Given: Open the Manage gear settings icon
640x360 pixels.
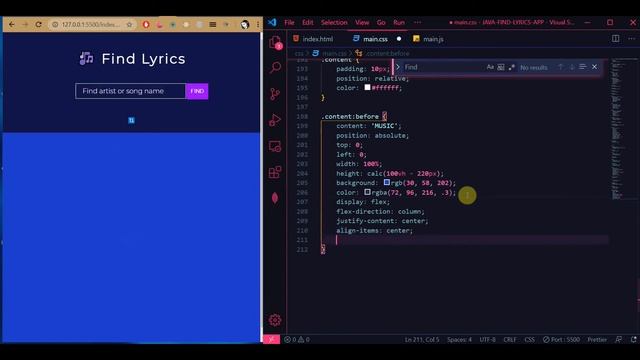Looking at the screenshot, I should point(275,320).
